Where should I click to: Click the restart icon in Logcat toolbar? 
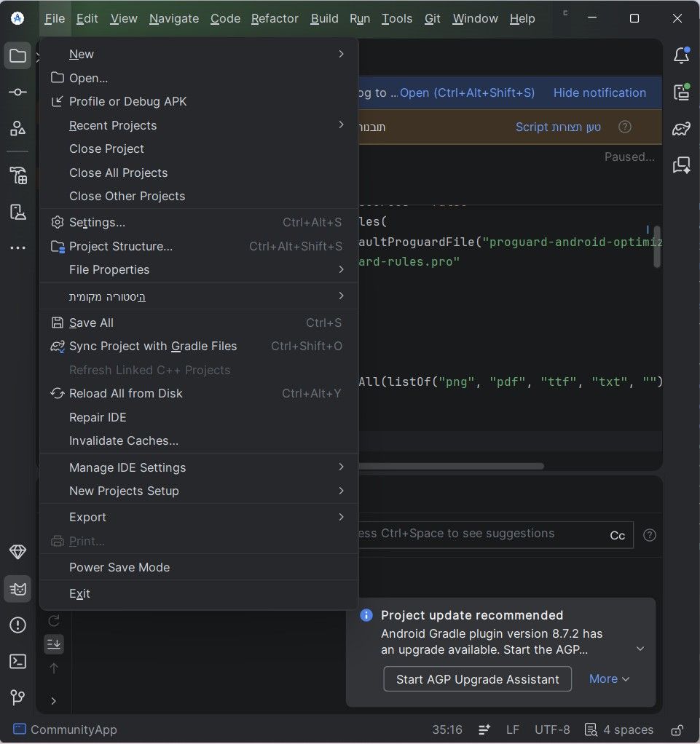54,620
